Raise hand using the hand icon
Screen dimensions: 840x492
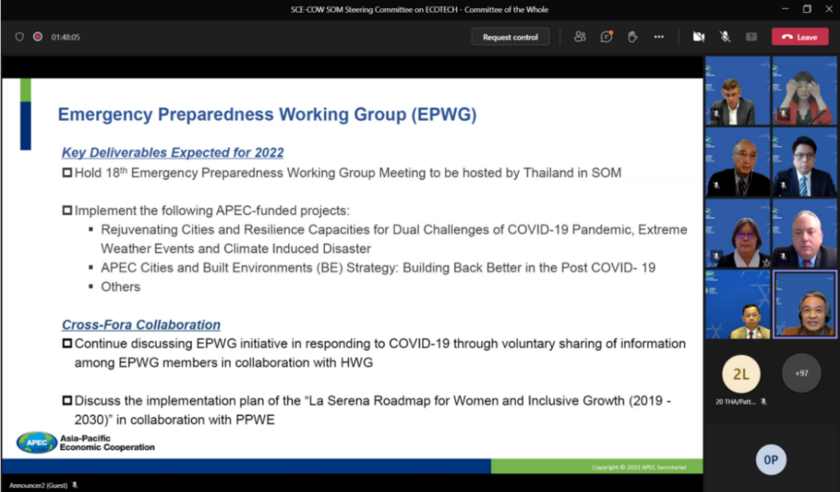[x=633, y=37]
